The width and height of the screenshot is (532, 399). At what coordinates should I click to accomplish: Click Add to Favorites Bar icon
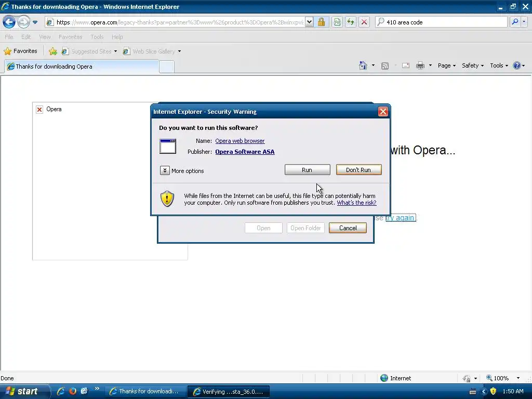[53, 51]
